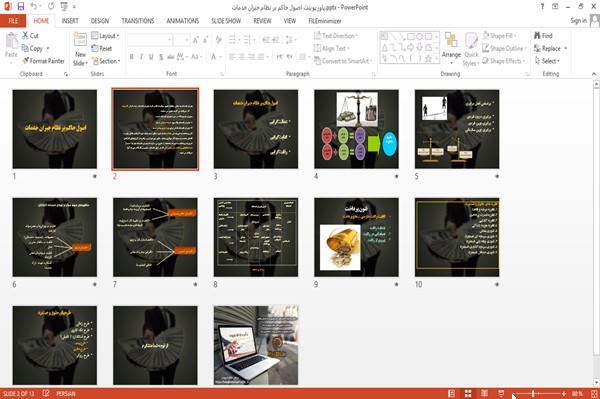The width and height of the screenshot is (600, 399).
Task: Open Ribbon Display Options
Action: [555, 7]
